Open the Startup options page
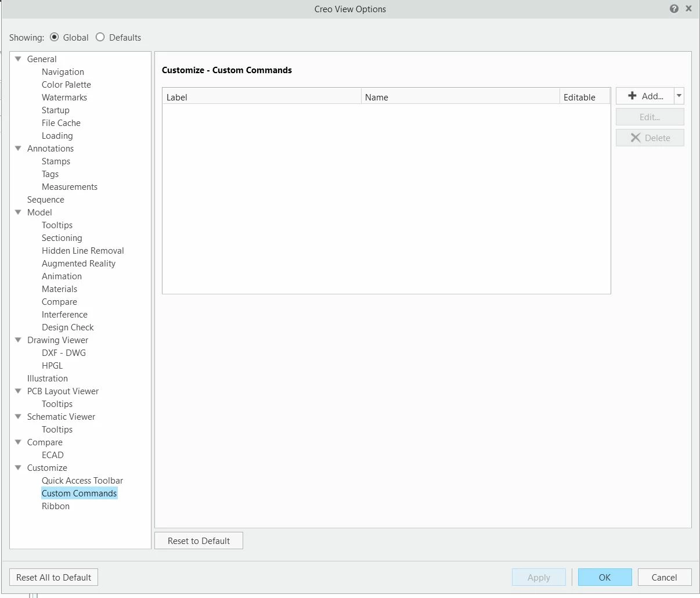Image resolution: width=700 pixels, height=598 pixels. (56, 110)
